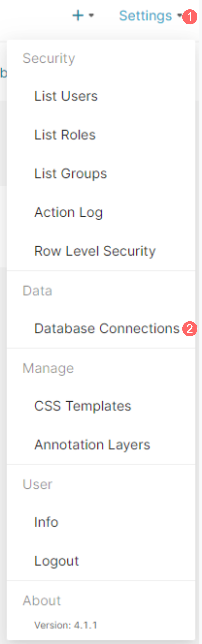Open the Settings dropdown menu

[146, 16]
